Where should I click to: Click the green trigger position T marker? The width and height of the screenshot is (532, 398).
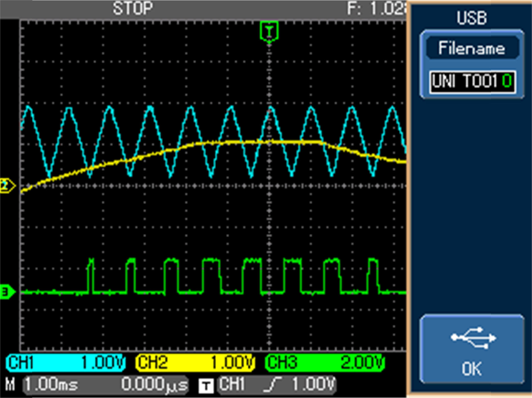pyautogui.click(x=269, y=31)
